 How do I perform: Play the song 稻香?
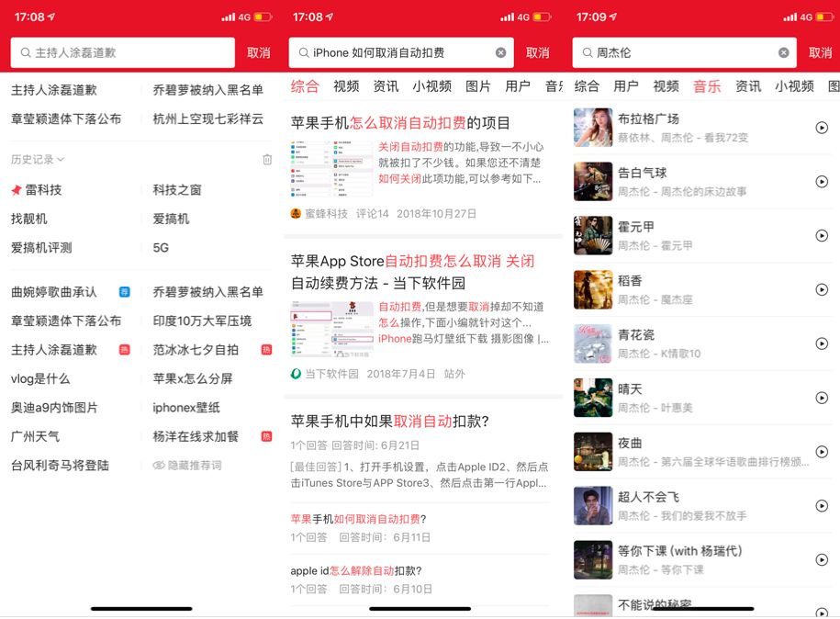(822, 289)
